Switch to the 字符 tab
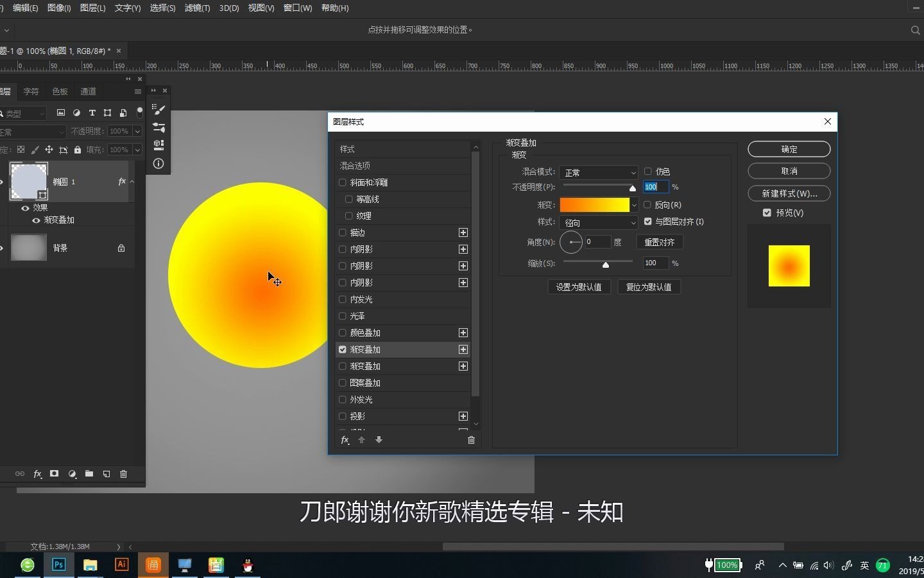The image size is (924, 578). point(31,92)
